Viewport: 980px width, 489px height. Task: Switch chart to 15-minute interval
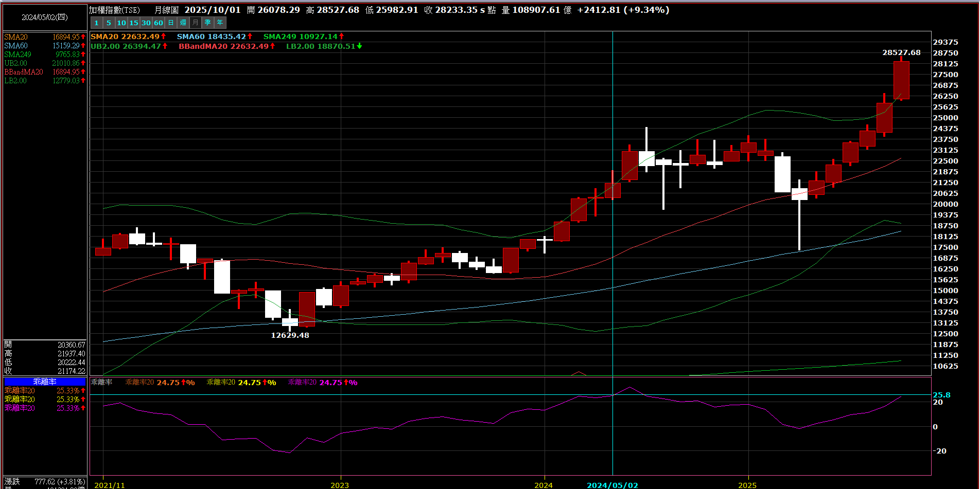pos(133,23)
